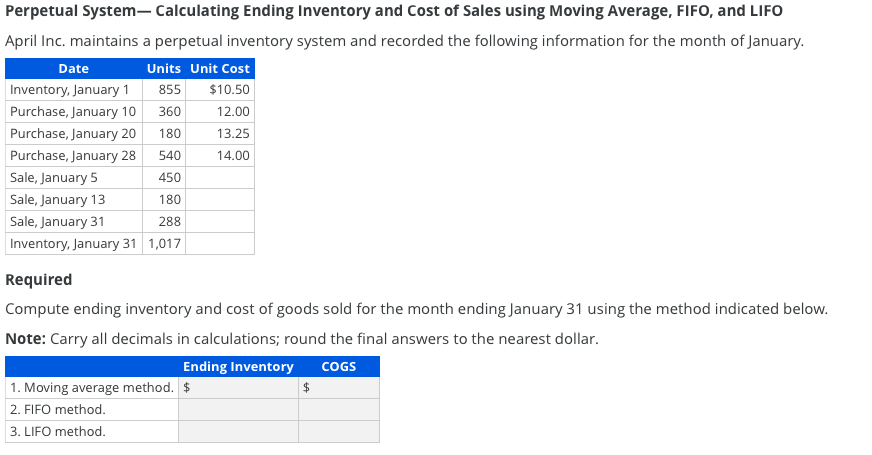Select the Inventory, January 1 row label
872x455 pixels.
click(x=70, y=90)
